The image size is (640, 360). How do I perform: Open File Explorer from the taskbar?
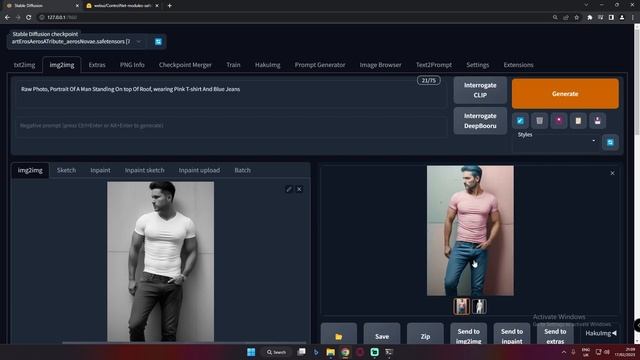[330, 352]
